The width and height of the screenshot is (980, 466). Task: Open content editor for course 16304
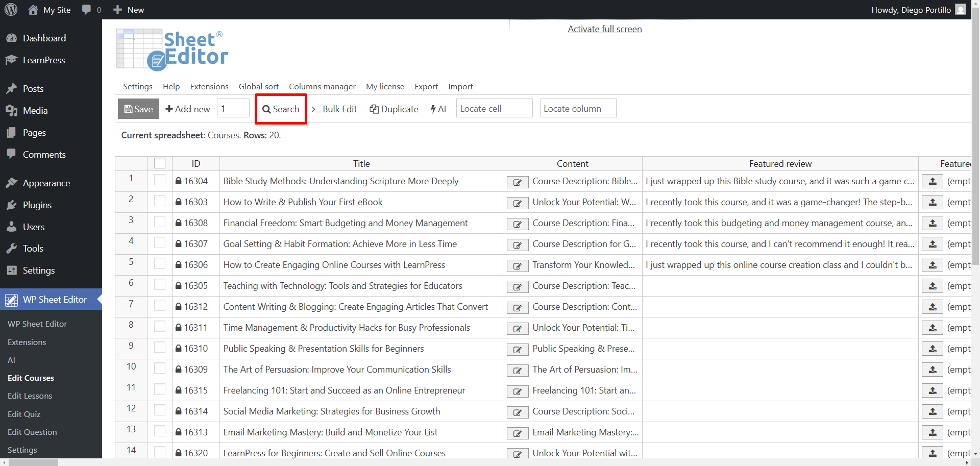(518, 182)
